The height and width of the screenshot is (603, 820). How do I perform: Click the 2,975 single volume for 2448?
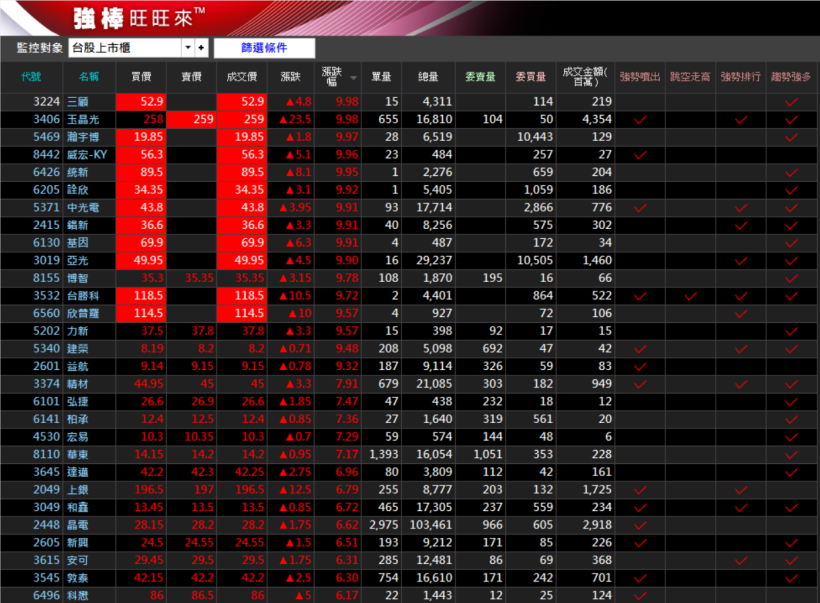coord(384,525)
